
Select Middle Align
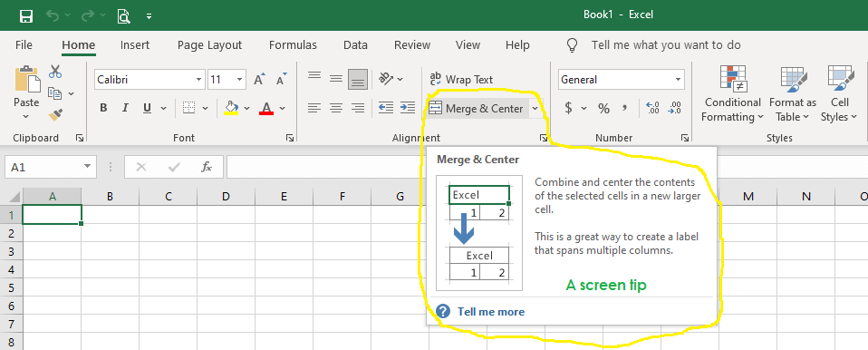336,79
